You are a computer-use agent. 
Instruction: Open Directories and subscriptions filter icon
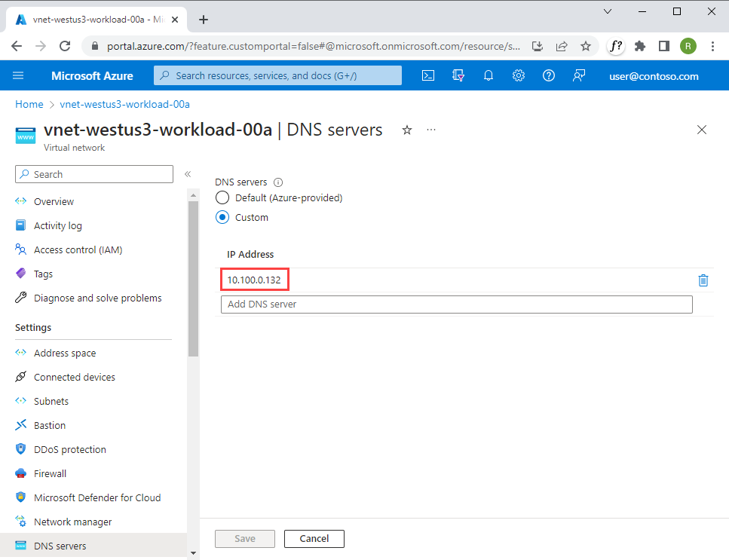[x=458, y=76]
